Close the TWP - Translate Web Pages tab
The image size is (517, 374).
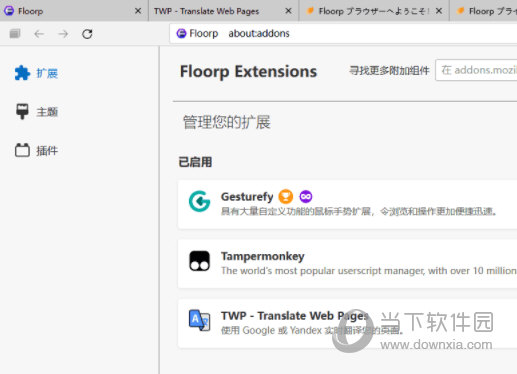coord(288,11)
